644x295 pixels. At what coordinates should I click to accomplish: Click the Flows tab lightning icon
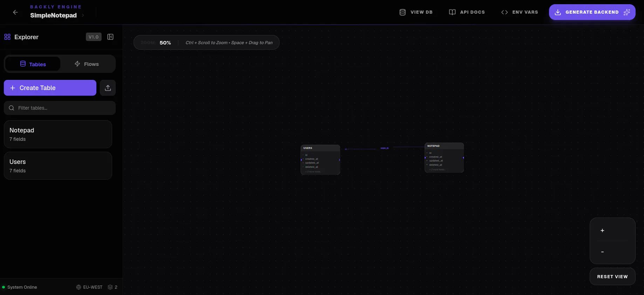coord(77,64)
